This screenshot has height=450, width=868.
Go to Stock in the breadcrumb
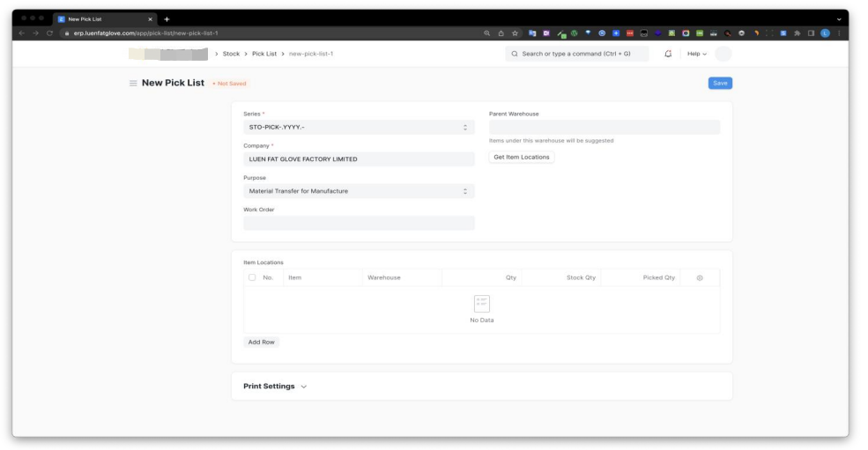pos(232,54)
